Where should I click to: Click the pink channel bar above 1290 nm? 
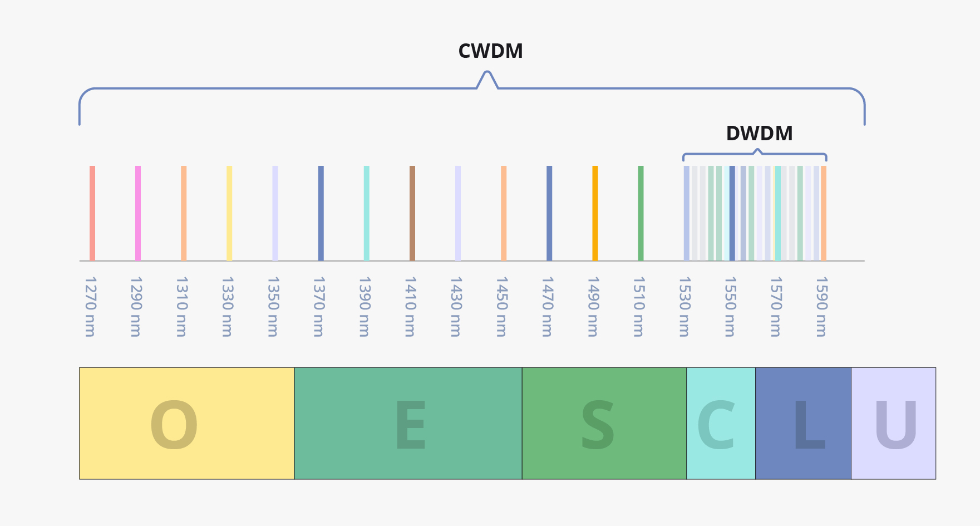138,213
